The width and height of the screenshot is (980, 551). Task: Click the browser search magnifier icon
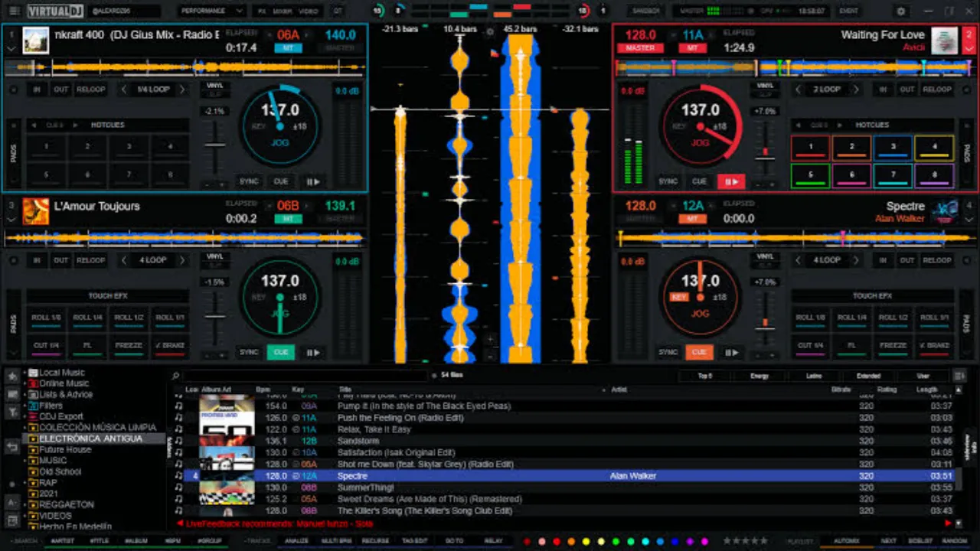[176, 376]
